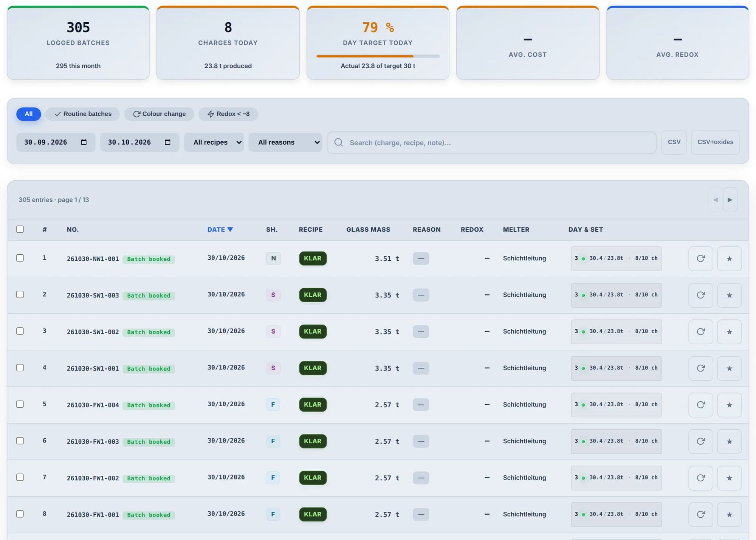Click the refresh icon for batch 261030-SW1-003
The height and width of the screenshot is (540, 756).
pos(700,295)
